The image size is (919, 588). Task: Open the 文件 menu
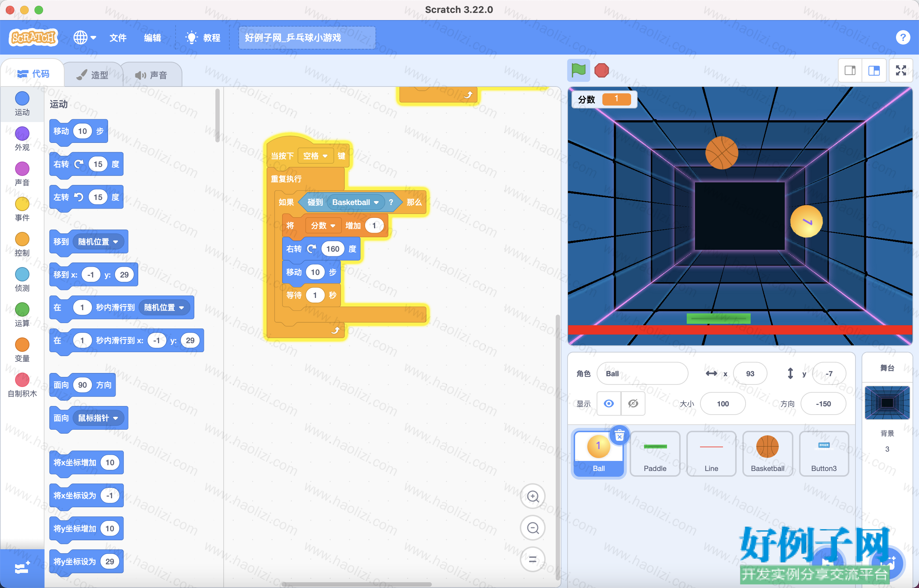[x=118, y=37]
